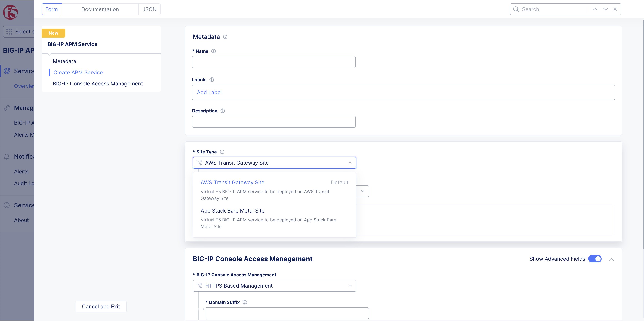Screen dimensions: 644x321
Task: Click the Cancel and Exit button
Action: [101, 306]
